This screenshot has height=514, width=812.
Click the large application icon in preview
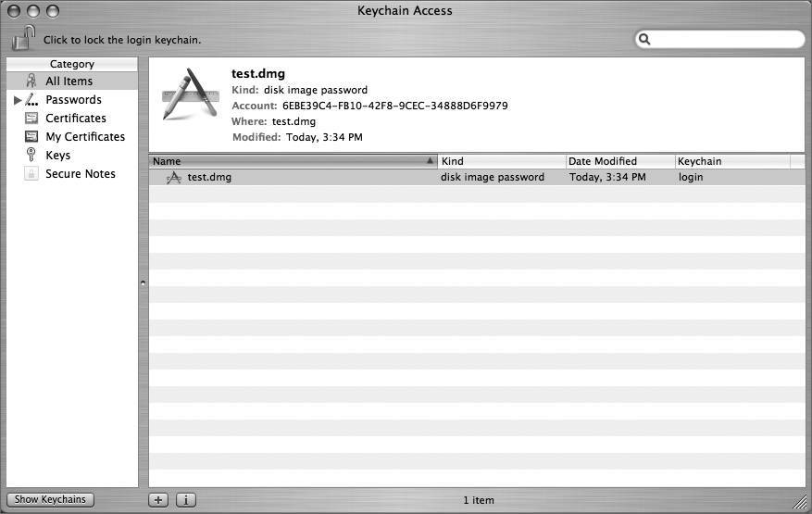point(190,95)
